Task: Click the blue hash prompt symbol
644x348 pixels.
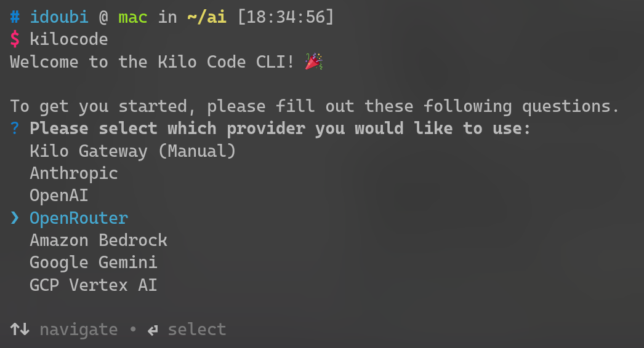Action: click(15, 17)
